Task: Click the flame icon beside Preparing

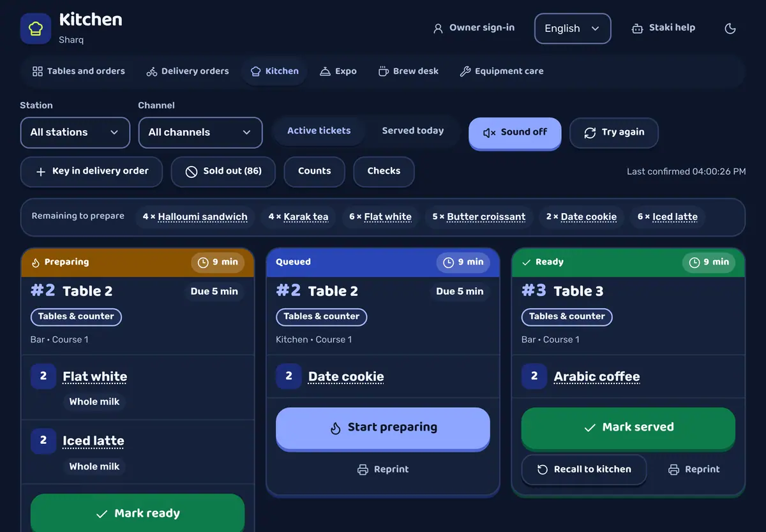Action: pyautogui.click(x=36, y=262)
